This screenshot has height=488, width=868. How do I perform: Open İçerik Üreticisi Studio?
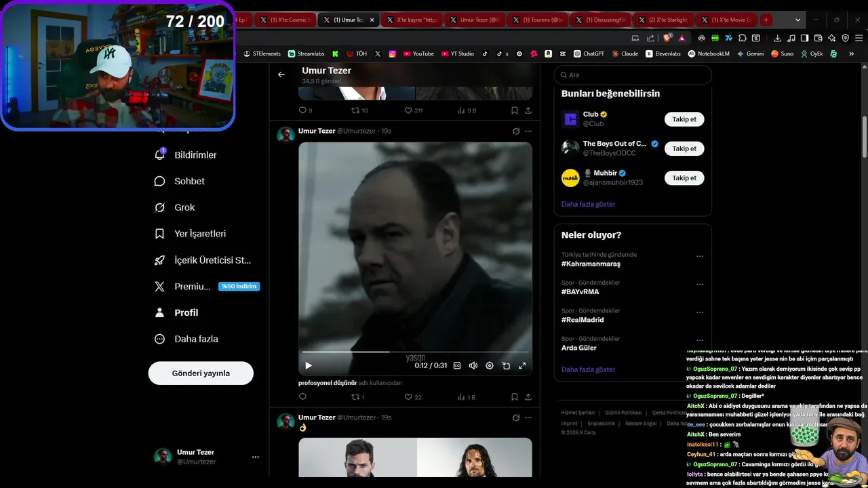(x=203, y=260)
